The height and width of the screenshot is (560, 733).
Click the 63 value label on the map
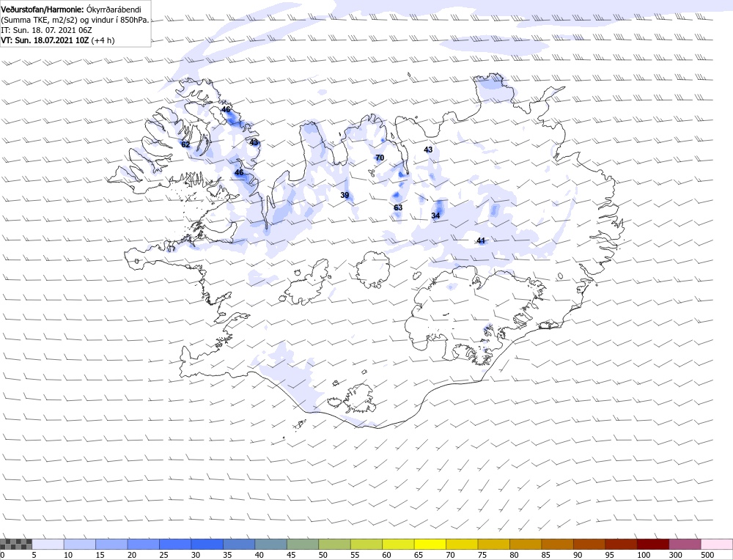(x=398, y=207)
